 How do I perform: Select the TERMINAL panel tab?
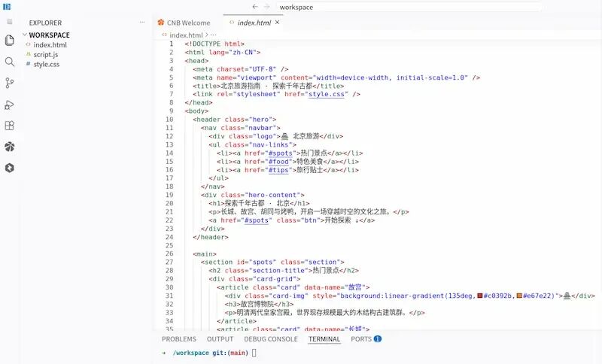(x=324, y=339)
